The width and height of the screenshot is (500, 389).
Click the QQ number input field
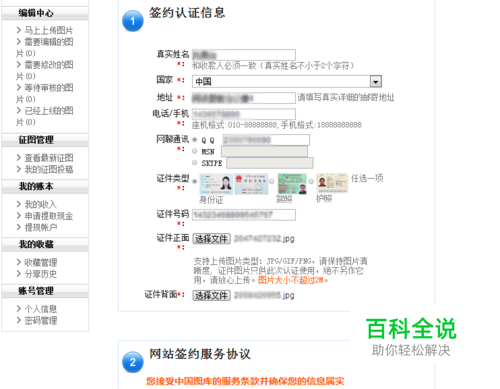coord(266,140)
